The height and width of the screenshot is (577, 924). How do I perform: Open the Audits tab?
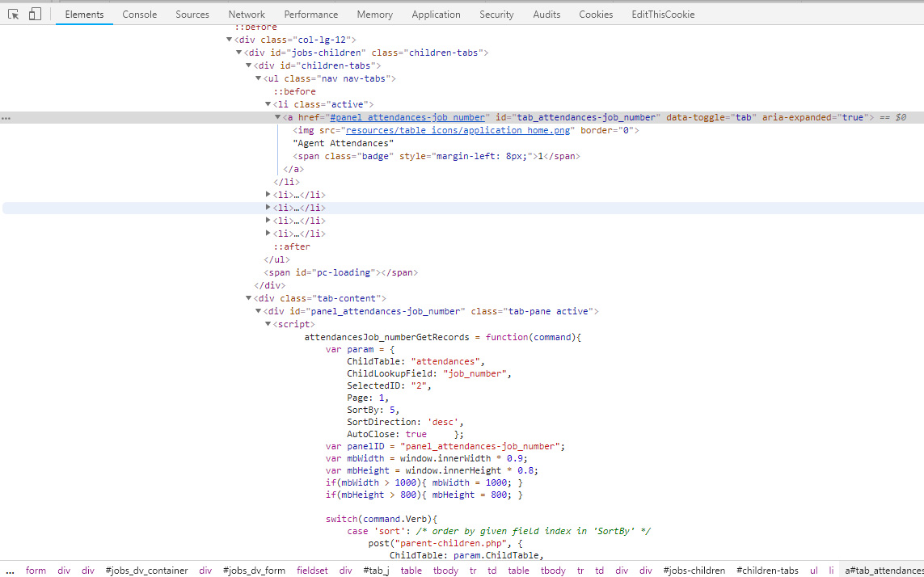click(x=546, y=15)
